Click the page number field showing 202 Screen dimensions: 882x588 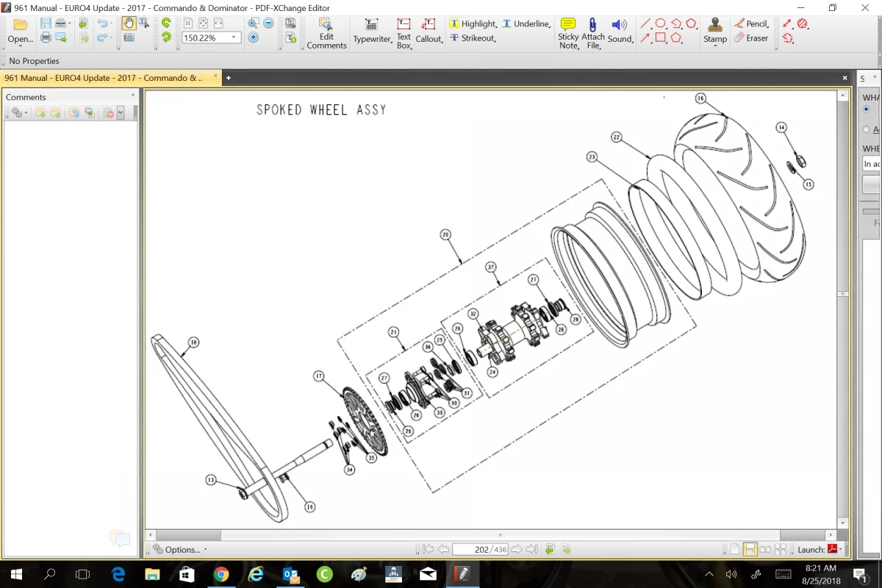coord(481,549)
